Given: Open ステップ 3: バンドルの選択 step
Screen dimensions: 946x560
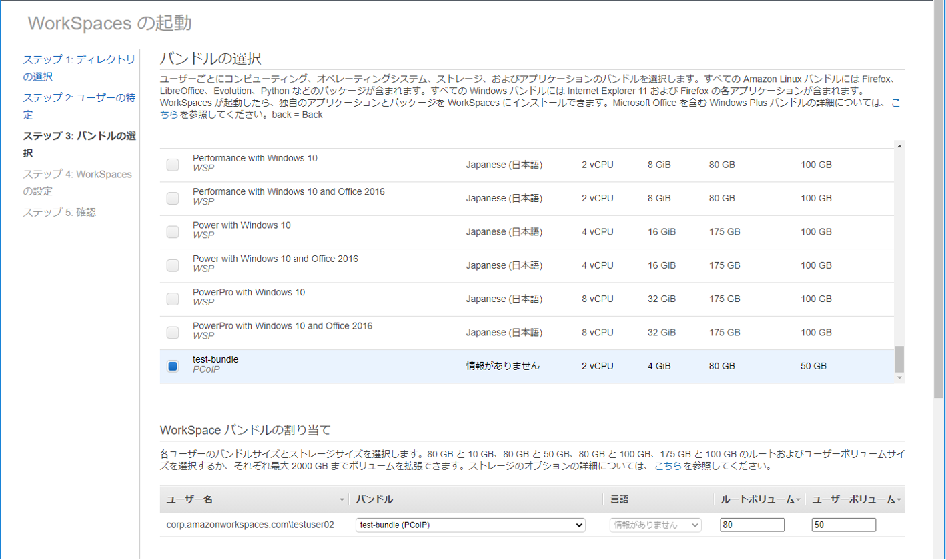Looking at the screenshot, I should 79,144.
